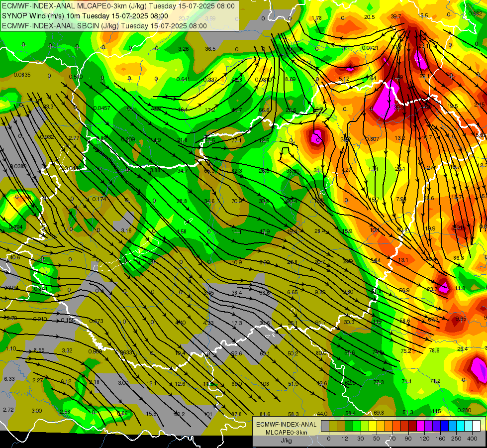Click the map value 101

point(208,414)
